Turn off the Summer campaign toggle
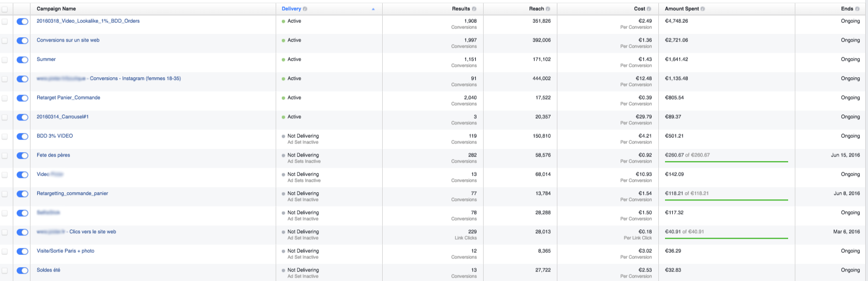868x281 pixels. [23, 59]
